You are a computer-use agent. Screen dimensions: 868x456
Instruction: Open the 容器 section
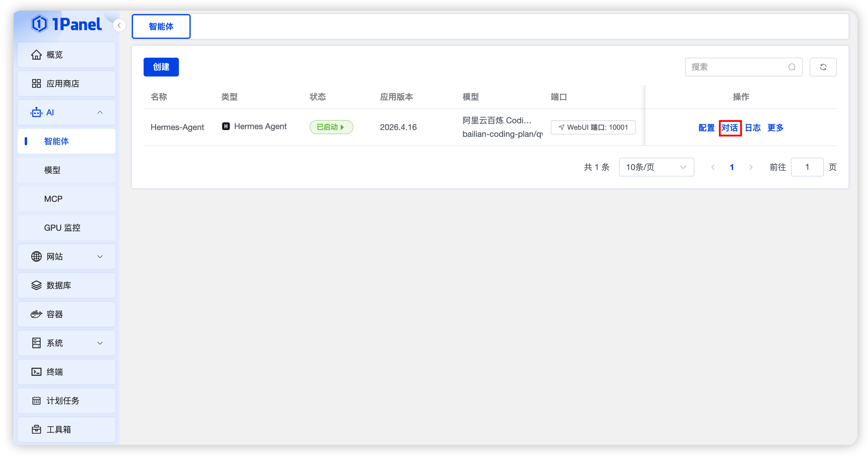(x=66, y=314)
